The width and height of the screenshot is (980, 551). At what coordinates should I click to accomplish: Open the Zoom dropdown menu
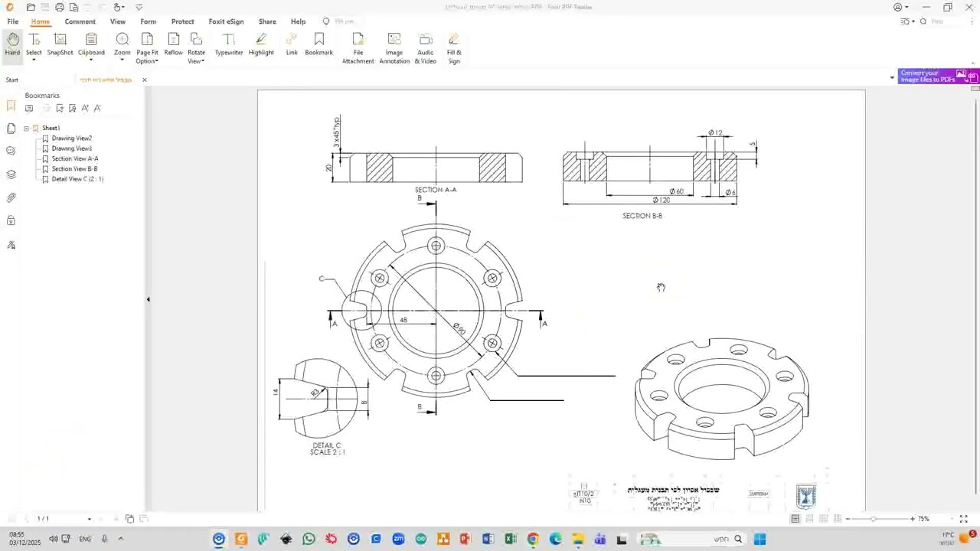point(122,60)
